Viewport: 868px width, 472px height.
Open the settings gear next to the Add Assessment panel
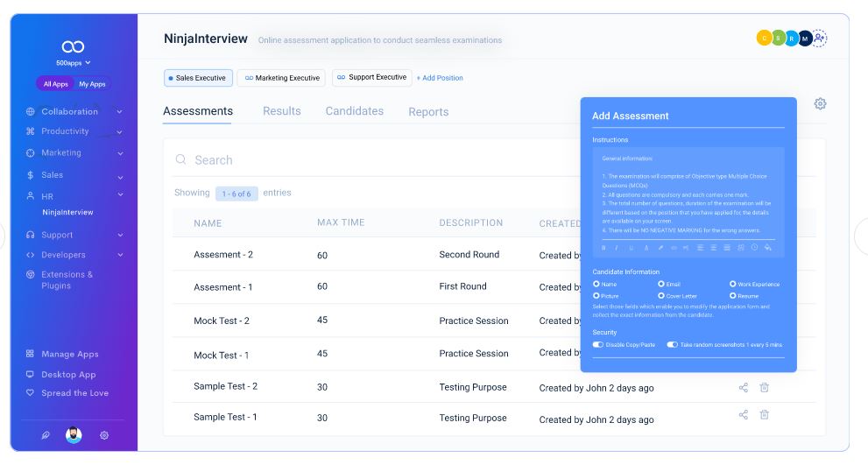[x=820, y=103]
